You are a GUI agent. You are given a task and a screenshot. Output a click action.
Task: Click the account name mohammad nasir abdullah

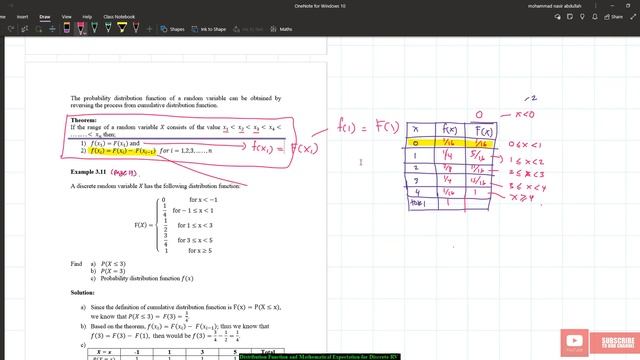(554, 6)
